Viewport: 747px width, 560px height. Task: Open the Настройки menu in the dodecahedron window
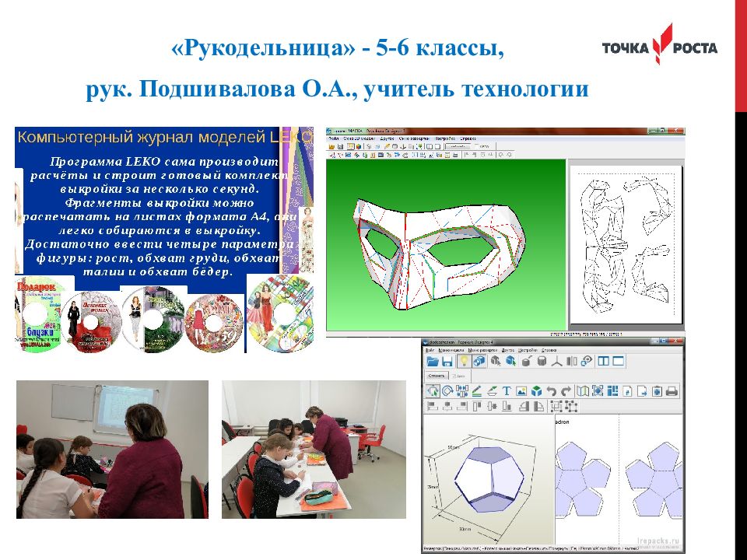click(527, 349)
